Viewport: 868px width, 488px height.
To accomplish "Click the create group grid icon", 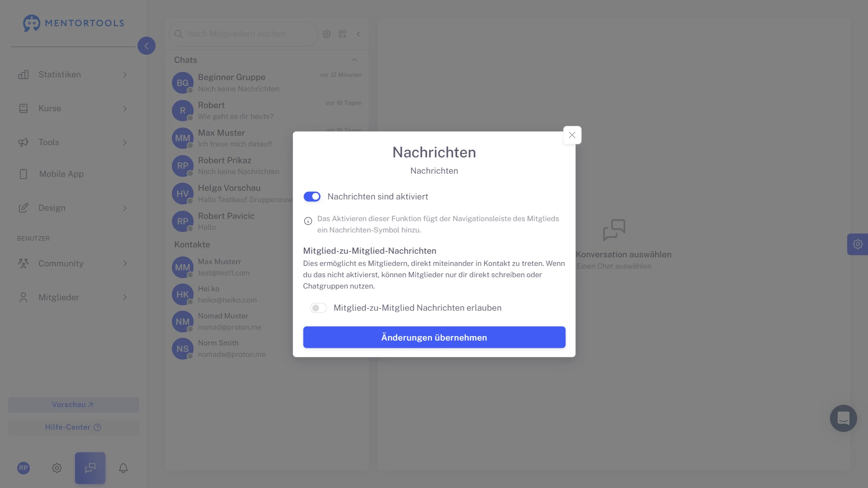I will click(342, 34).
